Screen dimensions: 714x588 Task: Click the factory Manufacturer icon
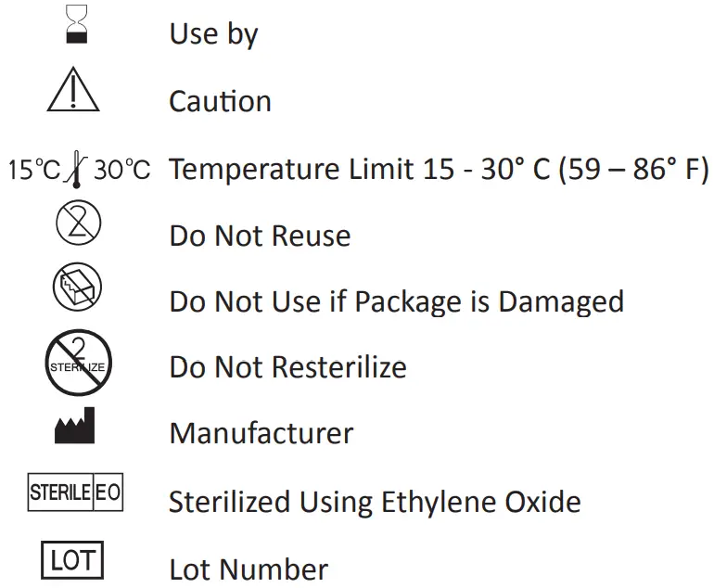[77, 426]
